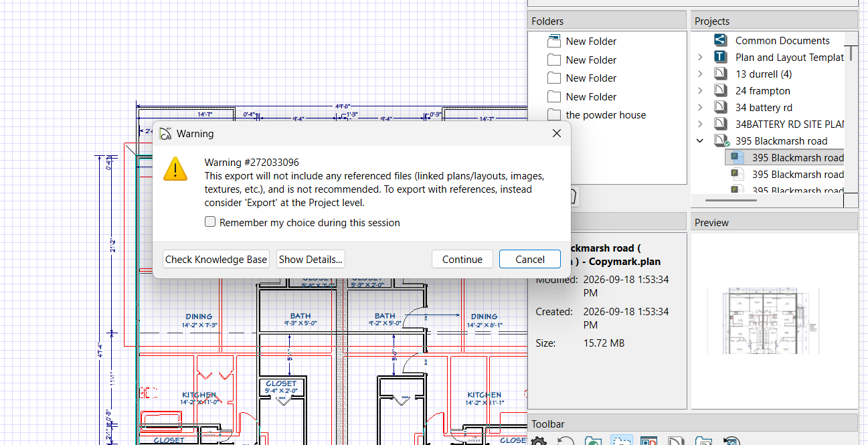Expand the 13 durrell (4) project
868x445 pixels.
700,74
